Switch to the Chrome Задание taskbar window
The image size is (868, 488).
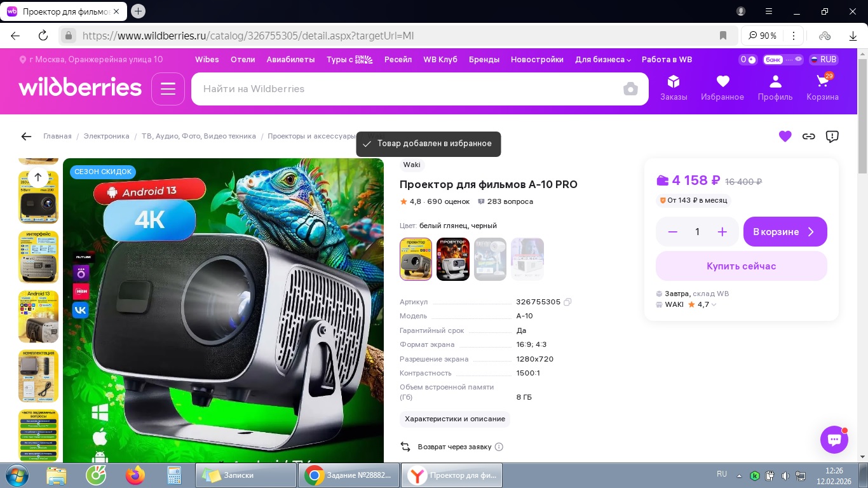(349, 475)
